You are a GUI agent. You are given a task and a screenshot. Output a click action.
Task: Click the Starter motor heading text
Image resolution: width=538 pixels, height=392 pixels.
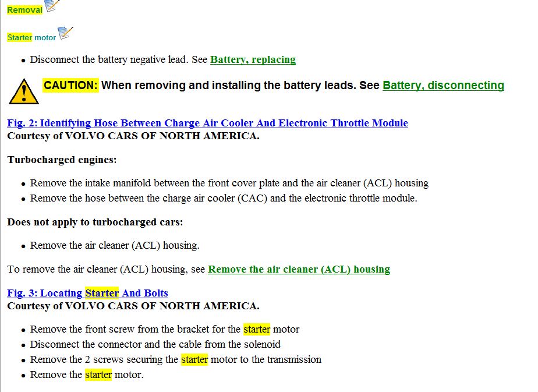tap(31, 37)
